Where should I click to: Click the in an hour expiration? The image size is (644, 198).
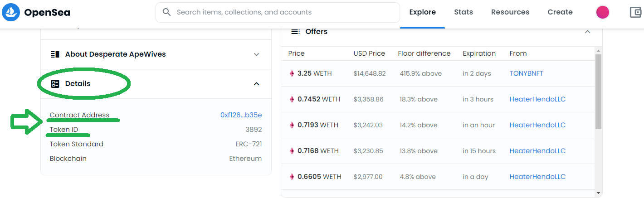(479, 125)
